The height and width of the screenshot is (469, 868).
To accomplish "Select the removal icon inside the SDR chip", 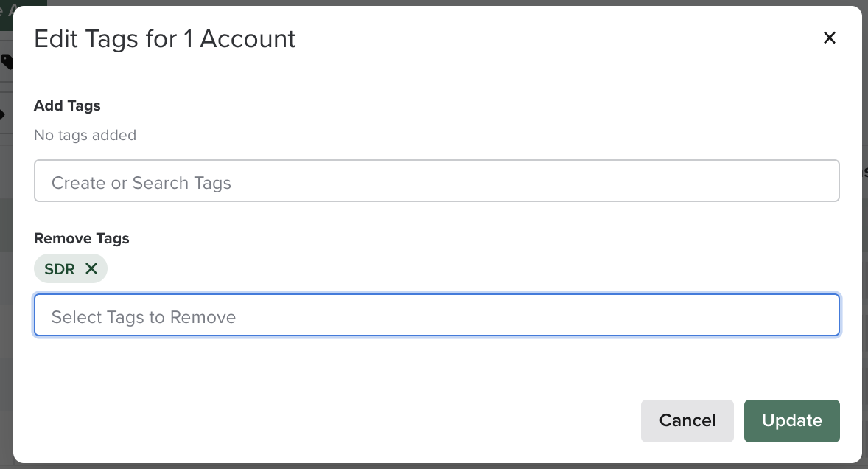I will click(91, 268).
